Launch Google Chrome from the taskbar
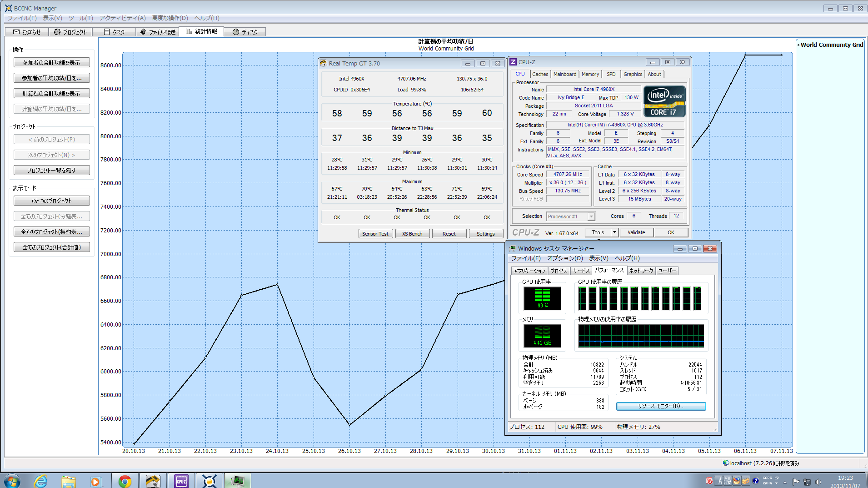 [x=125, y=481]
